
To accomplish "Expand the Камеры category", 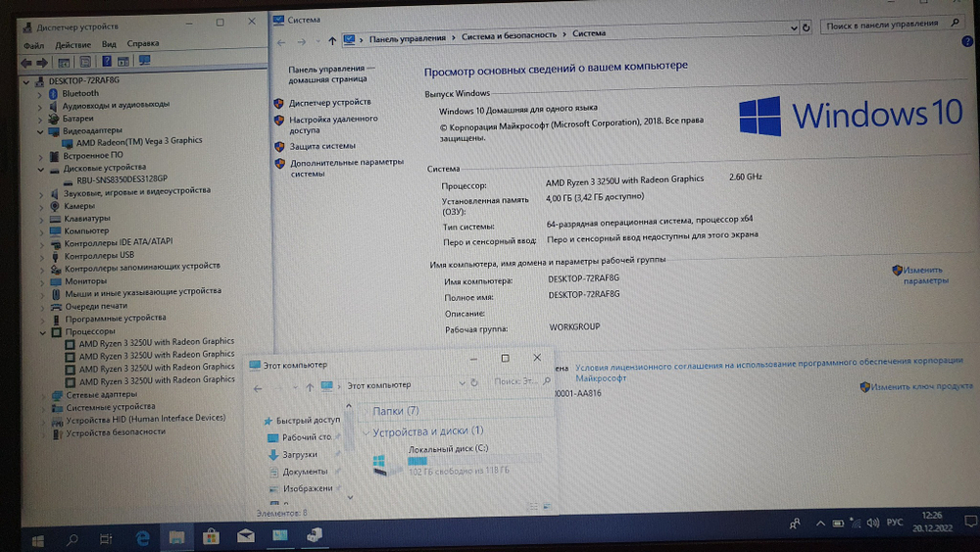I will point(41,207).
